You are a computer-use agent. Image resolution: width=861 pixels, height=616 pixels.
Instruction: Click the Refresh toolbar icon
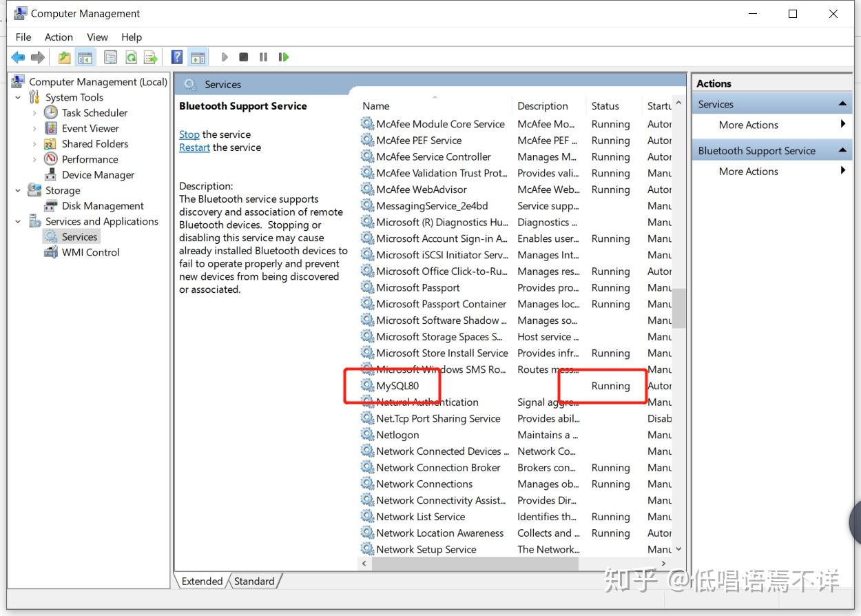point(131,57)
